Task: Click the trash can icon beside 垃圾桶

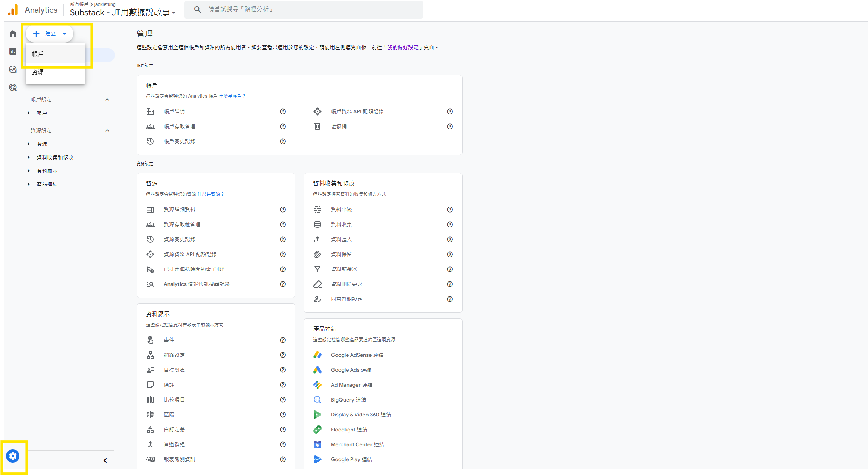Action: click(317, 126)
